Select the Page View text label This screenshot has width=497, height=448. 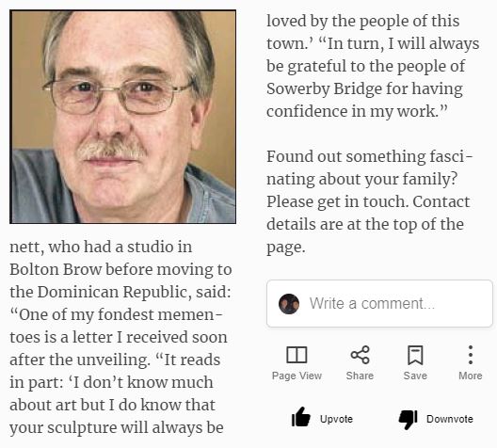coord(297,376)
